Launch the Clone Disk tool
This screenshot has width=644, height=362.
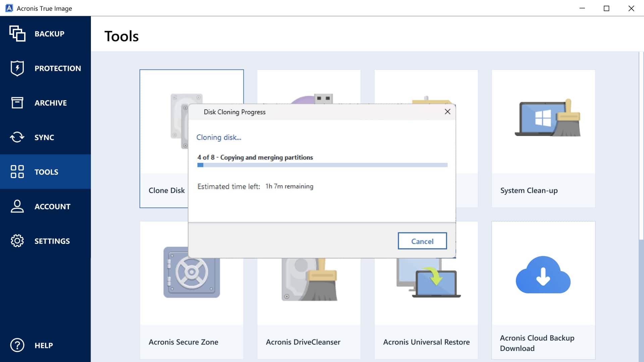point(167,190)
